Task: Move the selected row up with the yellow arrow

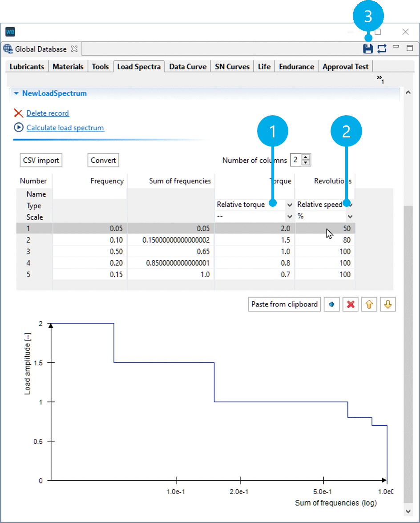Action: (x=369, y=304)
